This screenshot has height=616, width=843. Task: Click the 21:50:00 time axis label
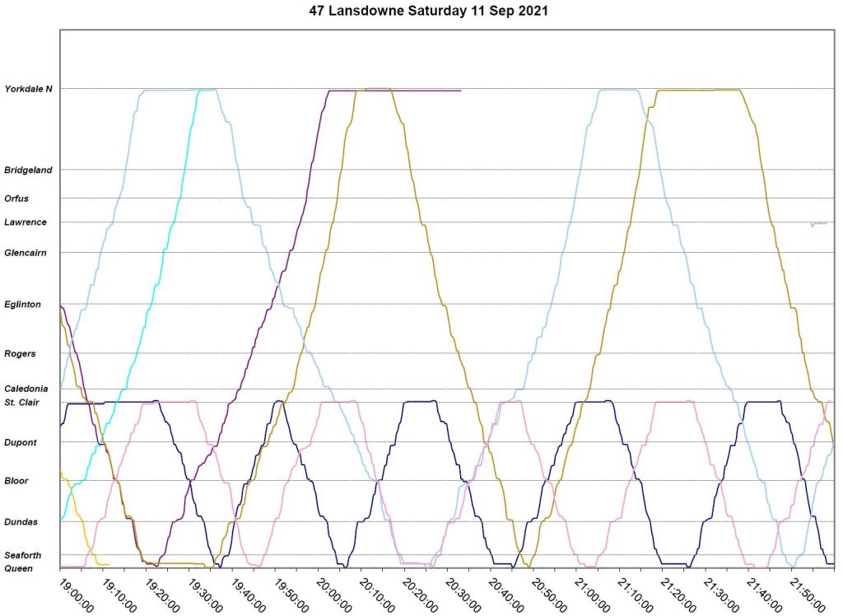[x=804, y=593]
